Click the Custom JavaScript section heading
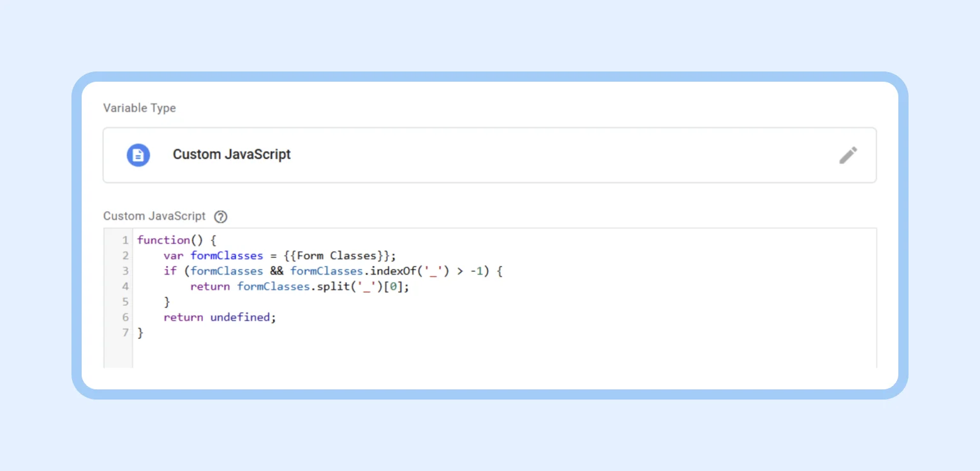Screen dimensions: 980x471 click(153, 216)
